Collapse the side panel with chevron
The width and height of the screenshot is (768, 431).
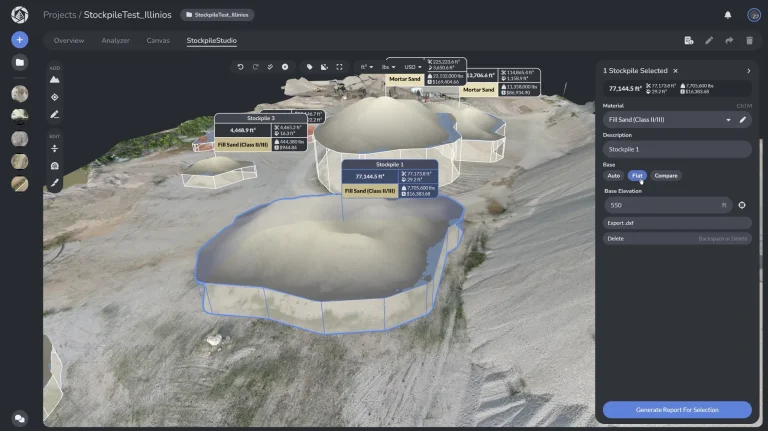[748, 71]
